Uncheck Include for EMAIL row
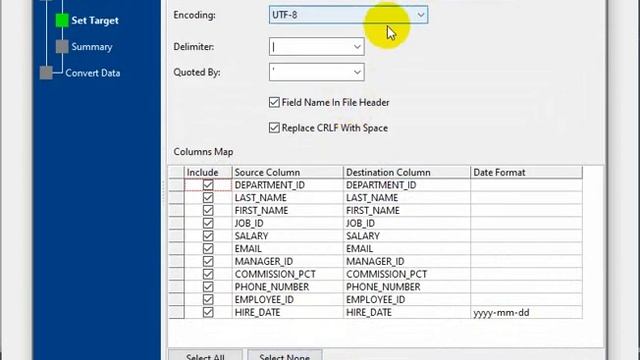Viewport: 640px width, 360px height. (208, 249)
